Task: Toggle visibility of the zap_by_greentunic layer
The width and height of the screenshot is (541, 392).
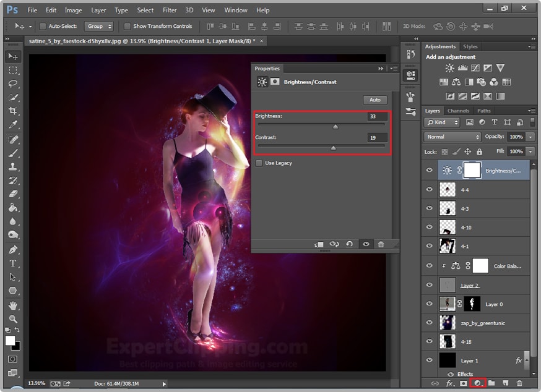Action: click(x=429, y=323)
